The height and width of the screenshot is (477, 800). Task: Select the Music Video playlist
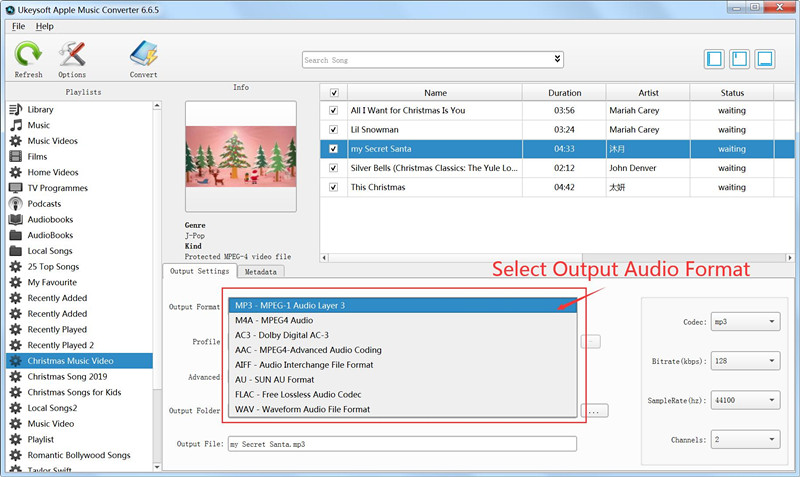coord(51,423)
